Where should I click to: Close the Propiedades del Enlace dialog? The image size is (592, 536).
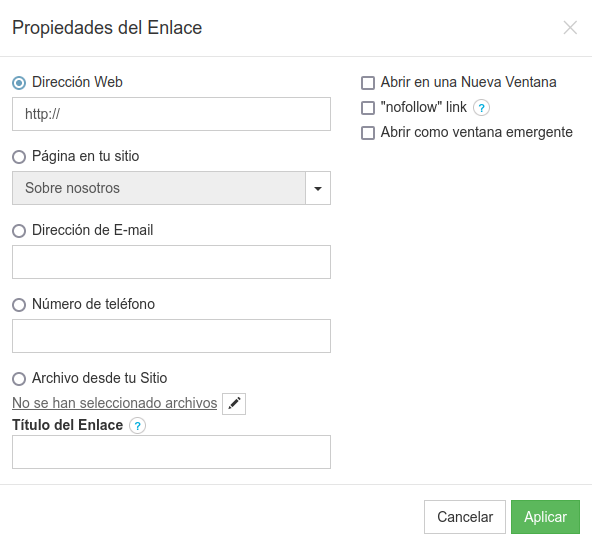pos(570,28)
